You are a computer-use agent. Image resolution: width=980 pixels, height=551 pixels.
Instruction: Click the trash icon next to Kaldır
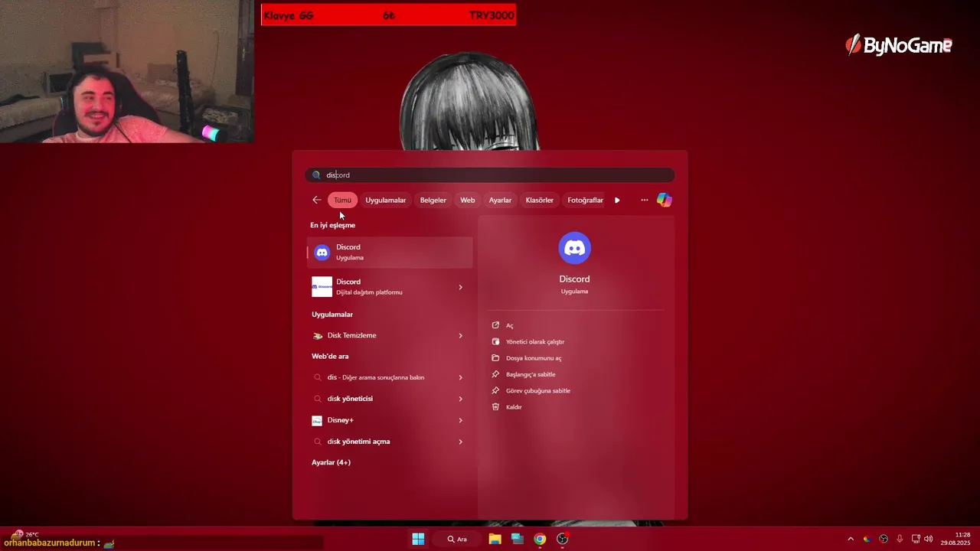tap(495, 407)
